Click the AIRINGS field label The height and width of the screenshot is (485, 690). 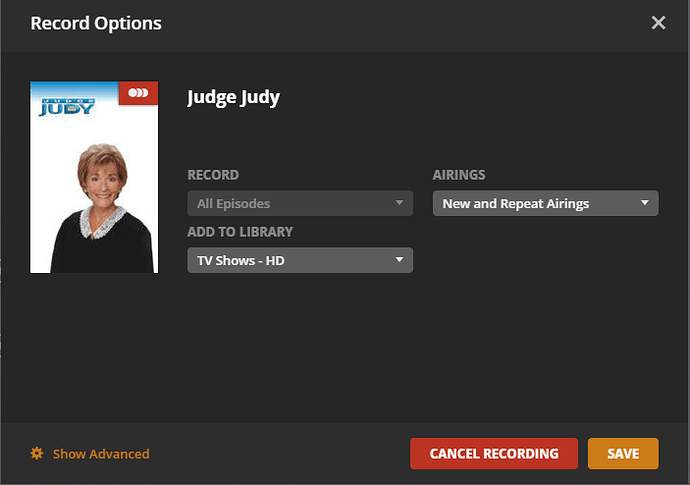click(x=460, y=175)
